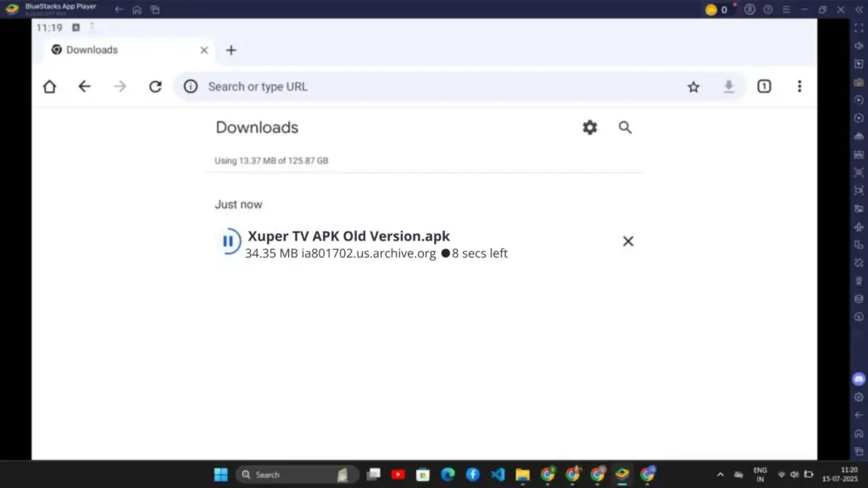The height and width of the screenshot is (488, 868).
Task: Select the Chrome home icon
Action: [x=49, y=86]
